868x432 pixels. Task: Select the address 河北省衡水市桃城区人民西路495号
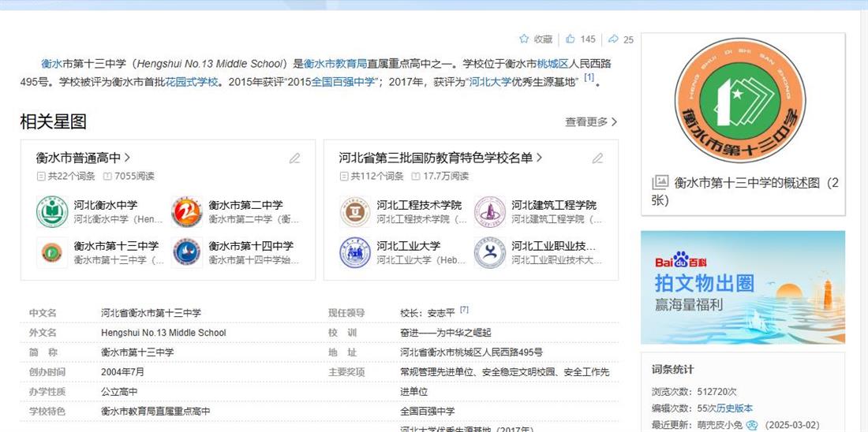pos(471,352)
